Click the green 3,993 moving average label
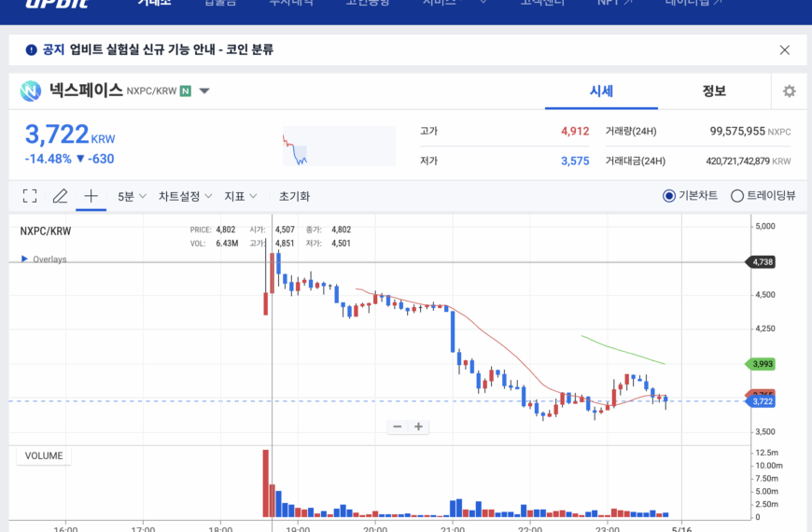Image resolution: width=812 pixels, height=532 pixels. point(761,364)
